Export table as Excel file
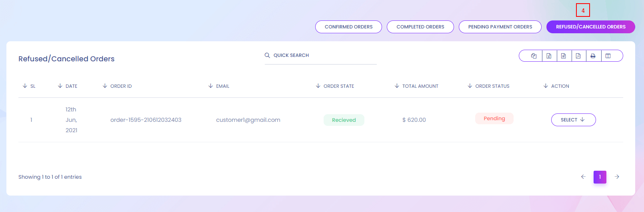This screenshot has height=212, width=644. click(x=549, y=56)
